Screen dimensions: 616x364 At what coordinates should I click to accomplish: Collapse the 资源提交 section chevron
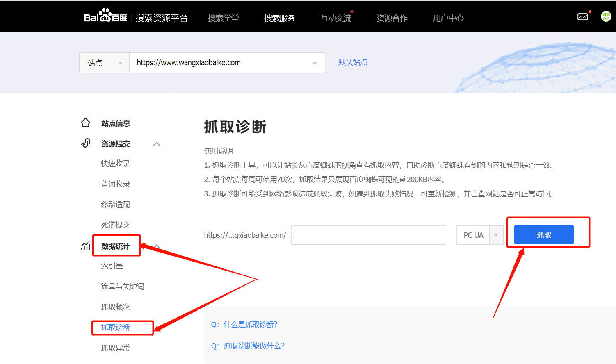point(157,144)
